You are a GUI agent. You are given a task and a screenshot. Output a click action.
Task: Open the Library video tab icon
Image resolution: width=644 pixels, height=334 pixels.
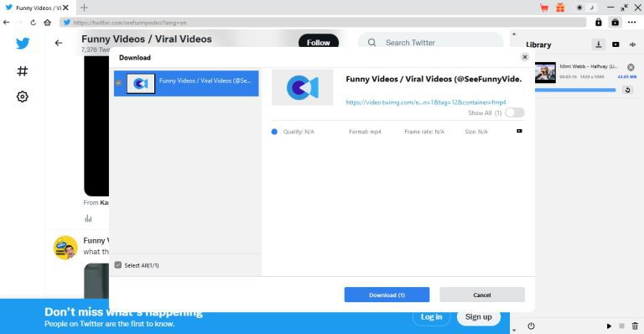[x=615, y=44]
